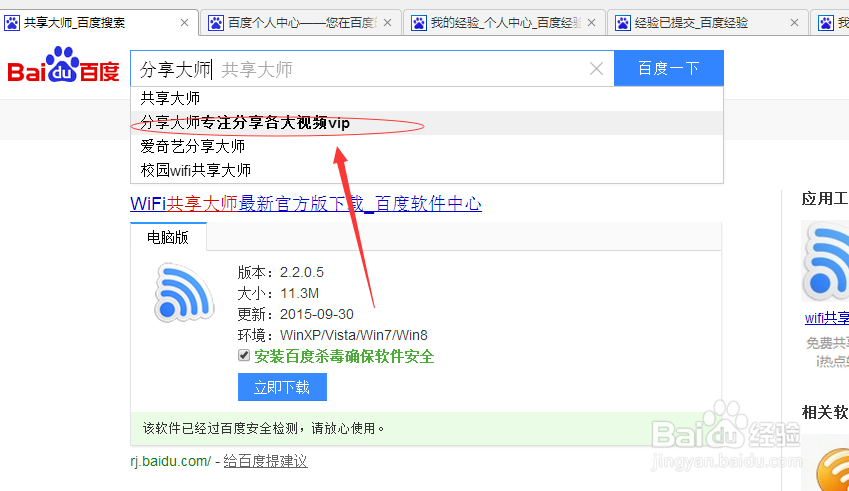Clear the search box with the X icon
849x491 pixels.
[x=596, y=69]
